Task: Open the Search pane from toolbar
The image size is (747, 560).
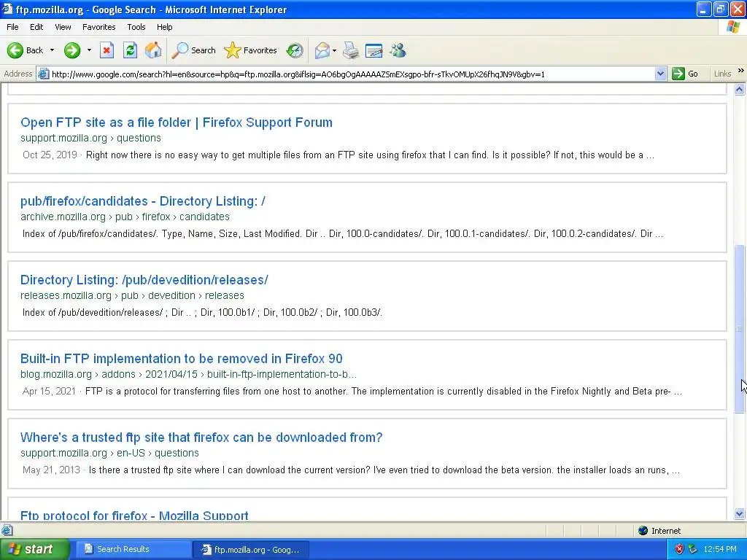Action: coord(193,50)
